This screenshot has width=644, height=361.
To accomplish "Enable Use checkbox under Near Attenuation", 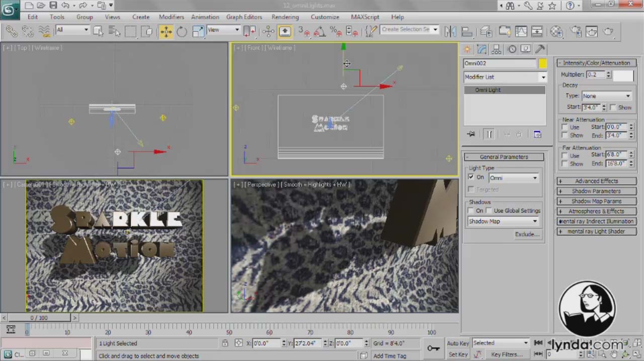I will 564,127.
